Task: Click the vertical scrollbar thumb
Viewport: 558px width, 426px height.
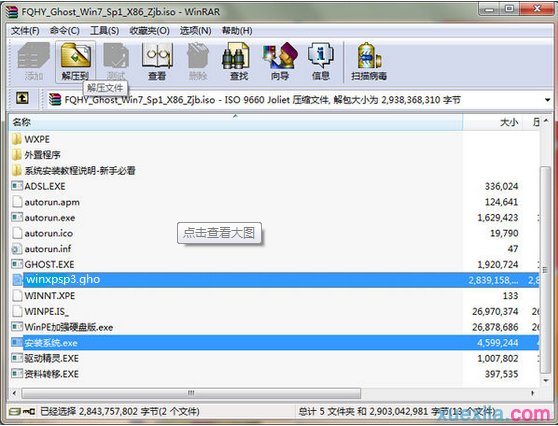Action: pyautogui.click(x=545, y=269)
